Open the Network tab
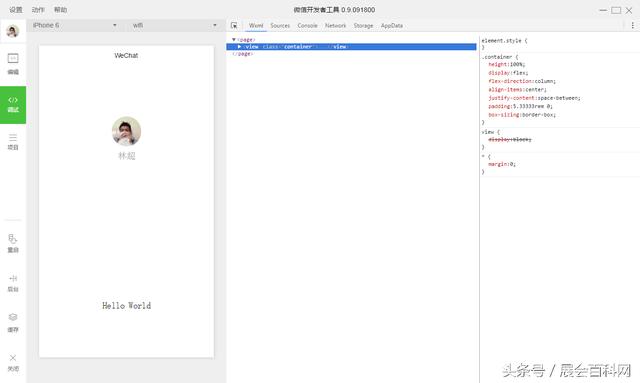This screenshot has height=383, width=640. [335, 25]
